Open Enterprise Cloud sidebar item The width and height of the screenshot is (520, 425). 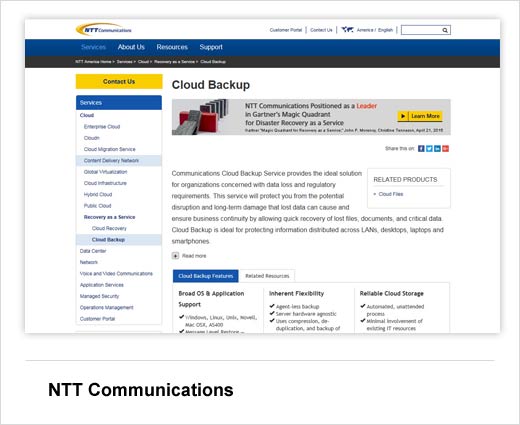pos(102,127)
